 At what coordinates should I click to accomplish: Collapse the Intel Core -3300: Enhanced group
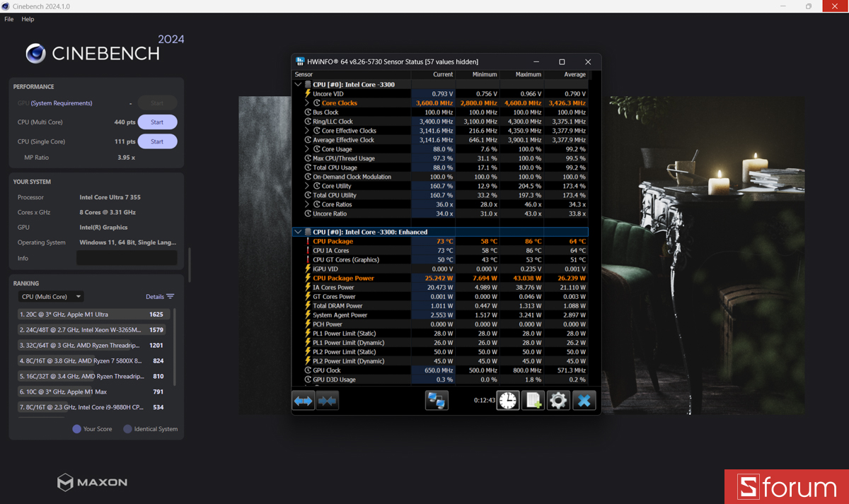(x=298, y=232)
